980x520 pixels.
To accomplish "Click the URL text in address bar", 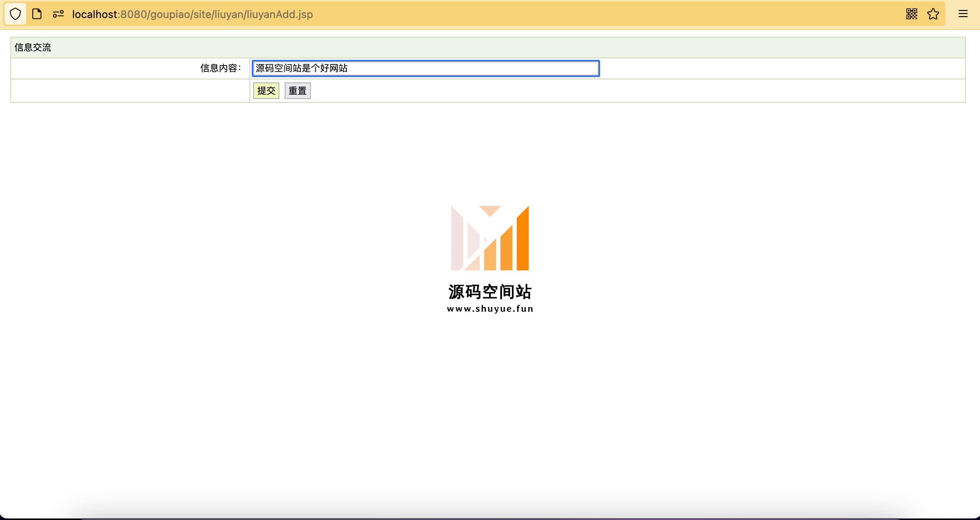I will point(193,14).
